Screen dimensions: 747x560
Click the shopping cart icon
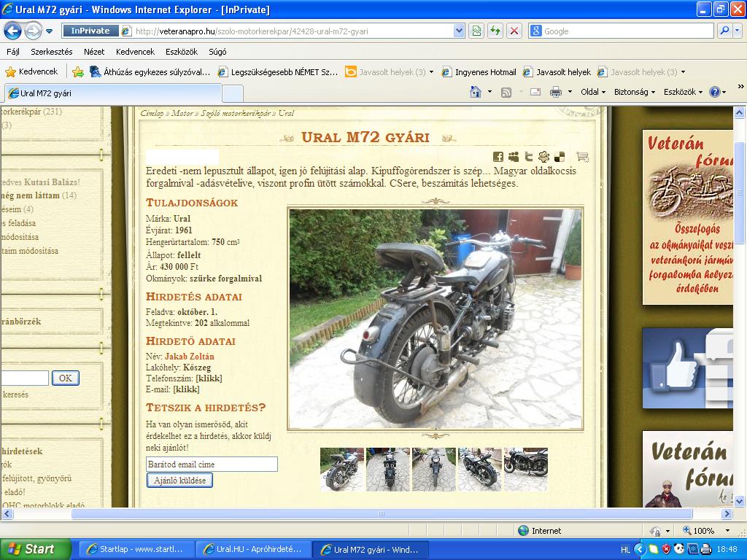tap(582, 157)
